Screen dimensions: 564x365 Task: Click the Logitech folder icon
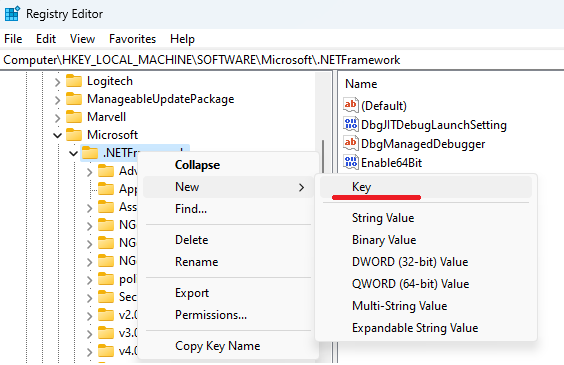click(74, 81)
